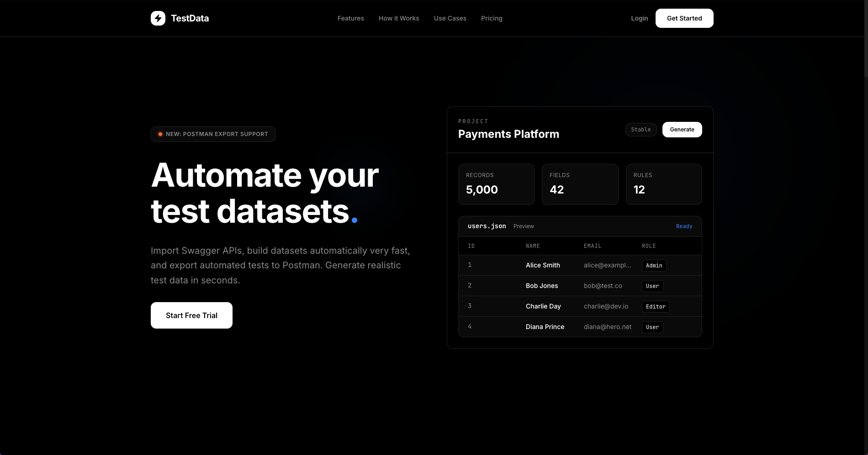
Task: Click the User role badge for Diana Prince
Action: coord(652,327)
